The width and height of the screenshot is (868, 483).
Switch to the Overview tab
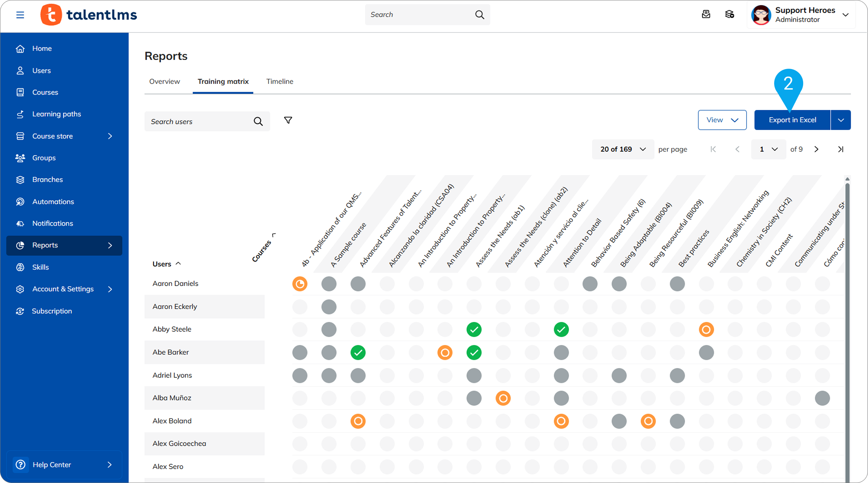point(164,82)
